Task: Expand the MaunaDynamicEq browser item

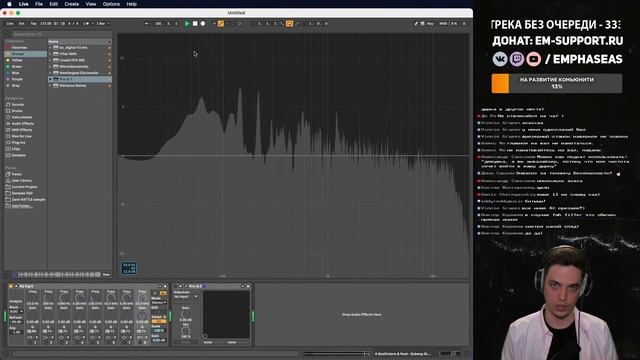Action: (x=50, y=67)
